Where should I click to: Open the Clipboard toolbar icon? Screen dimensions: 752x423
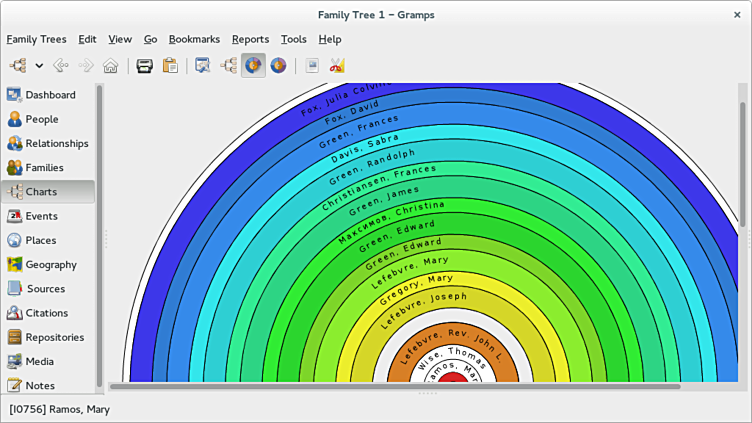tap(170, 66)
